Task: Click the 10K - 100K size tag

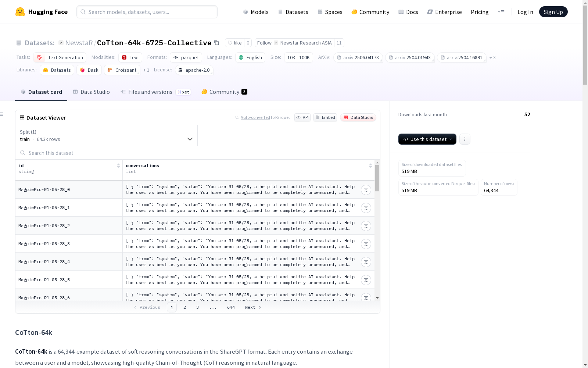Action: click(x=298, y=57)
